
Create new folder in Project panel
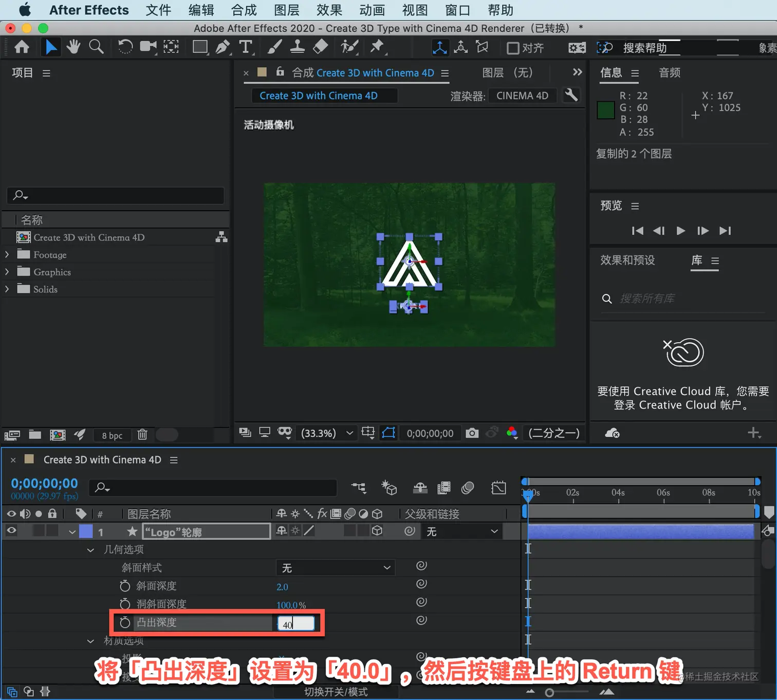35,435
